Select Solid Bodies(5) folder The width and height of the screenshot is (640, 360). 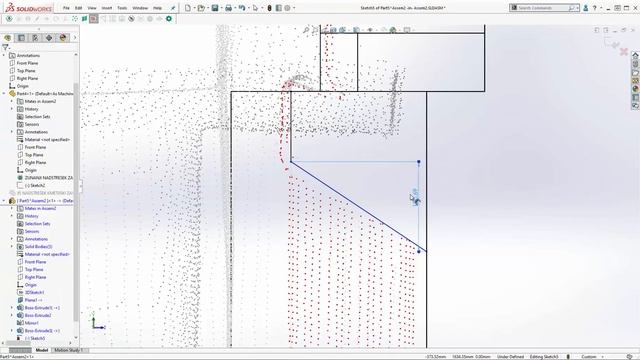pos(38,247)
